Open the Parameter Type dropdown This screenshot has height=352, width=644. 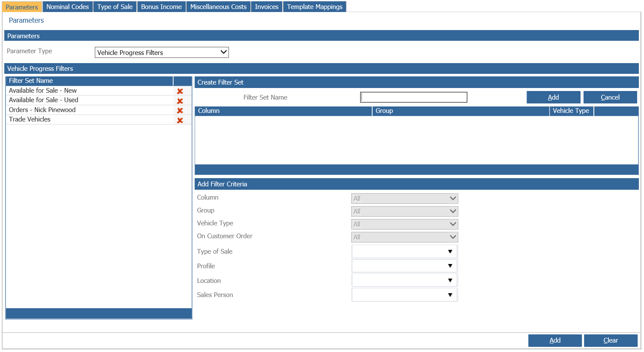pos(162,52)
